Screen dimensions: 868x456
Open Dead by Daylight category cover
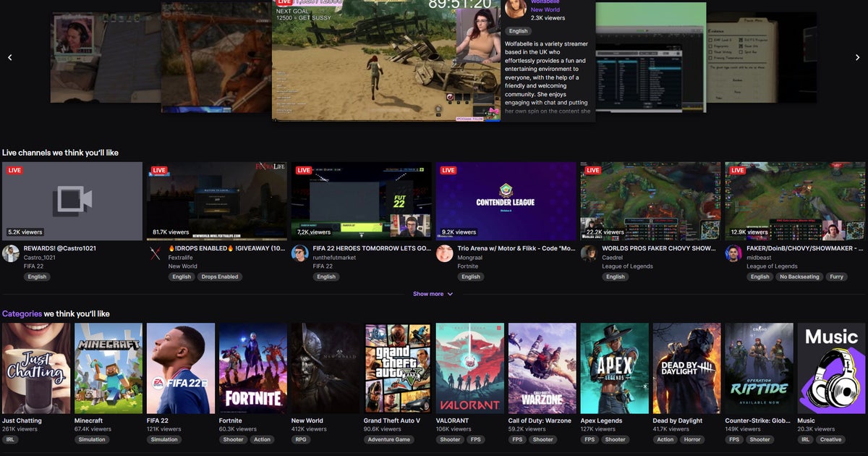tap(687, 368)
